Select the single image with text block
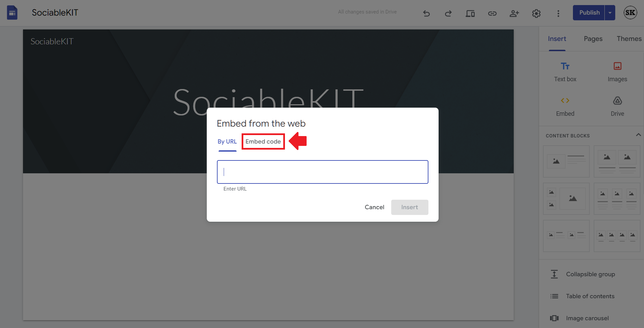This screenshot has height=328, width=644. click(x=566, y=161)
